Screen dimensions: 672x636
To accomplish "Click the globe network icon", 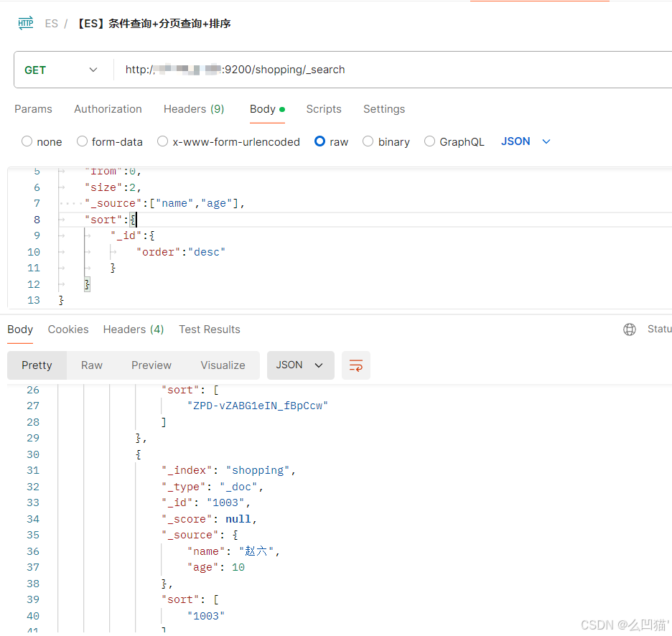I will pyautogui.click(x=630, y=329).
